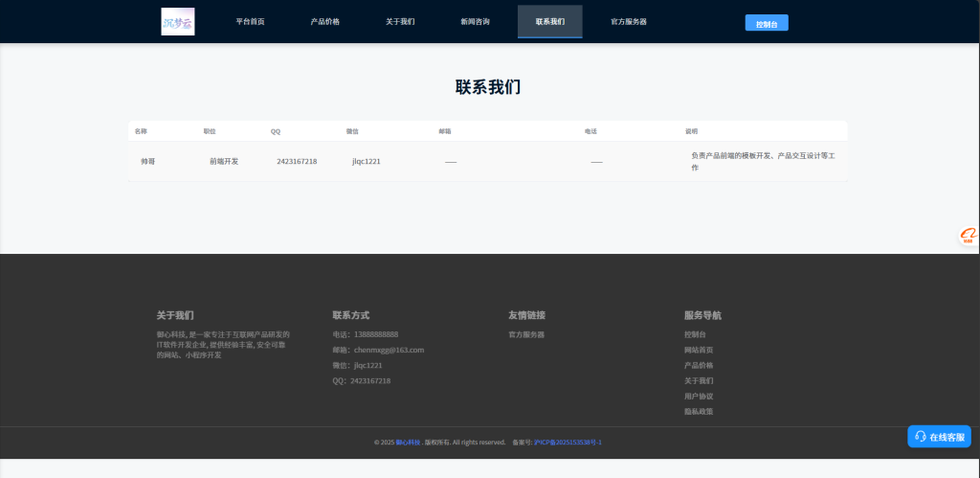Click the 联系方式 footer heading
The width and height of the screenshot is (980, 478).
350,315
